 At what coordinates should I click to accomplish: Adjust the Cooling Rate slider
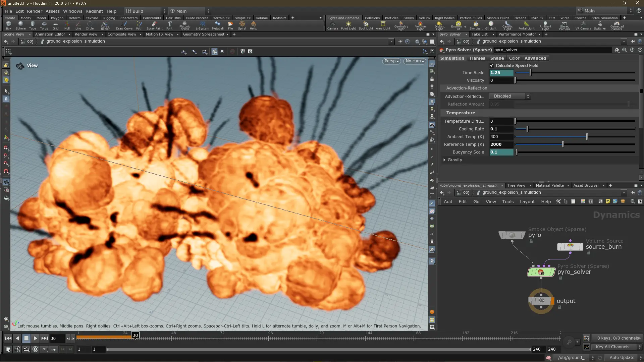tap(527, 129)
